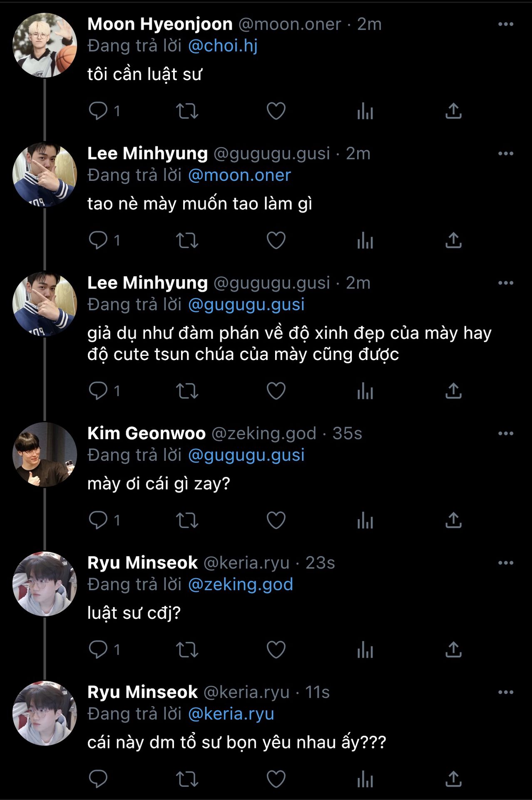Open more options on Ryu Minseok's "luật sư cđj?" tweet
This screenshot has width=532, height=800.
click(505, 563)
